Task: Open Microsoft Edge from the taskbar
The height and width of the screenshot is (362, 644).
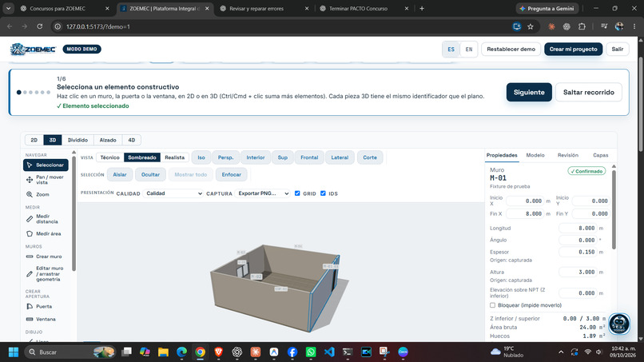Action: 181,352
